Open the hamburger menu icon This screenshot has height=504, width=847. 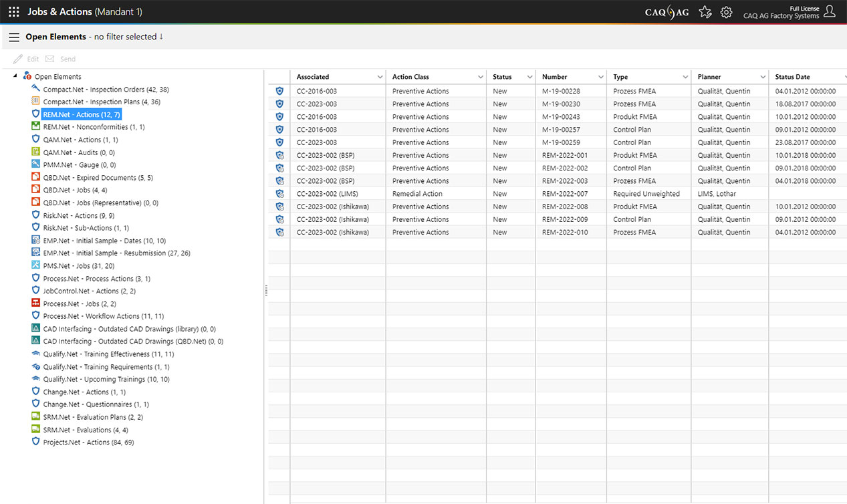click(x=14, y=37)
